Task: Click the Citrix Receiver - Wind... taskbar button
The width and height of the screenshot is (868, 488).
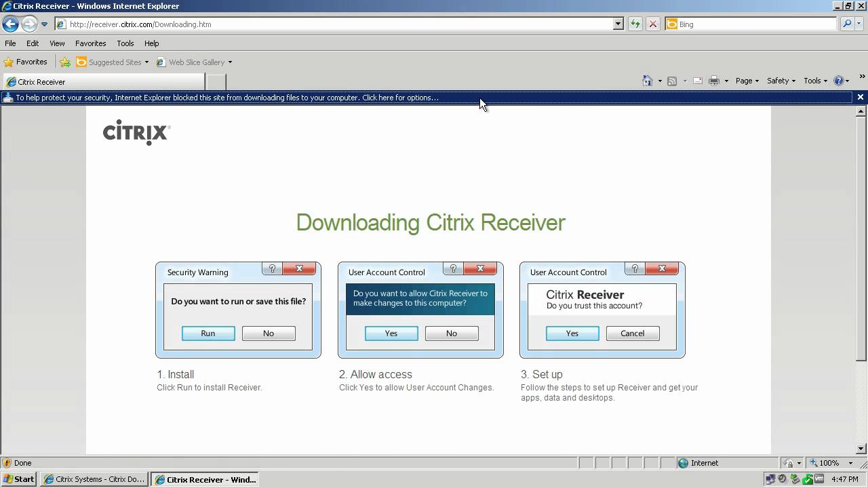Action: pos(205,479)
